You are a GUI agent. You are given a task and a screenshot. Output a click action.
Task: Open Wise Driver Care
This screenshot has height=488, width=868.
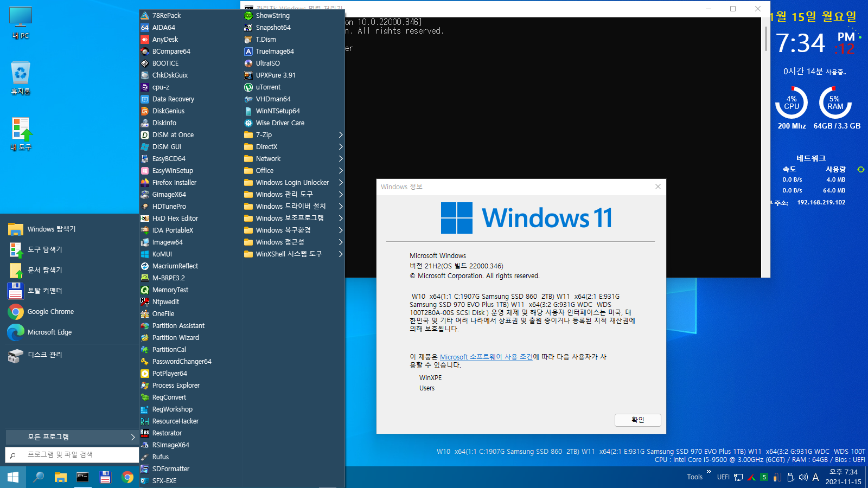point(280,123)
